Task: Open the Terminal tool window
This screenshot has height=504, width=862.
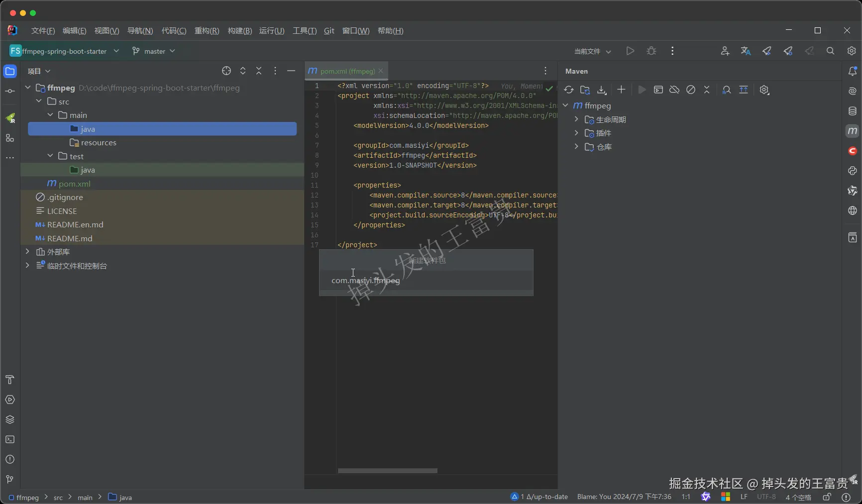Action: tap(10, 439)
